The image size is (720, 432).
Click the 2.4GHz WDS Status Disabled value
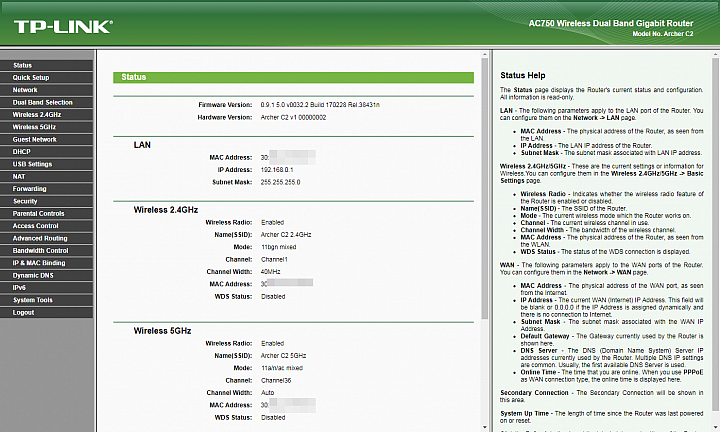[273, 297]
